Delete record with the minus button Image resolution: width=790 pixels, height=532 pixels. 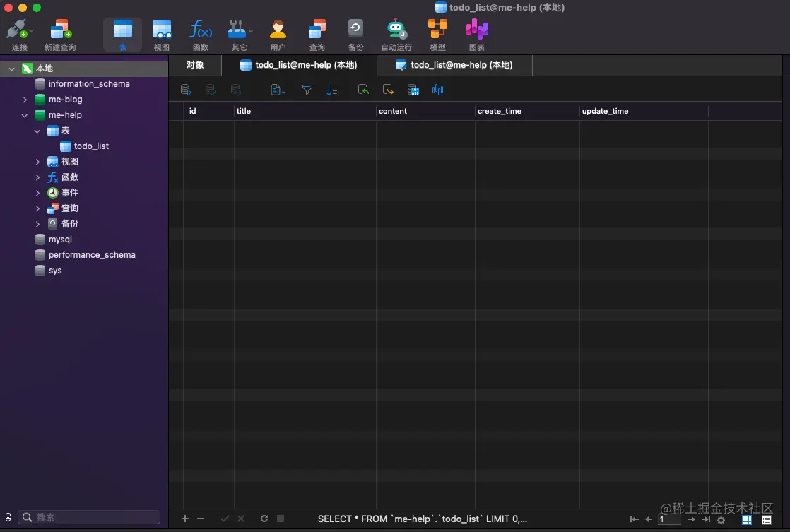[x=201, y=519]
